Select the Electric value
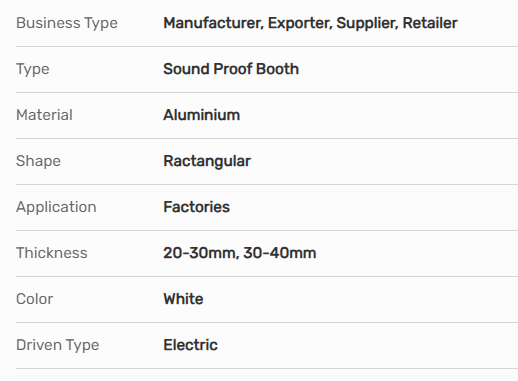Image resolution: width=518 pixels, height=381 pixels. [x=190, y=345]
